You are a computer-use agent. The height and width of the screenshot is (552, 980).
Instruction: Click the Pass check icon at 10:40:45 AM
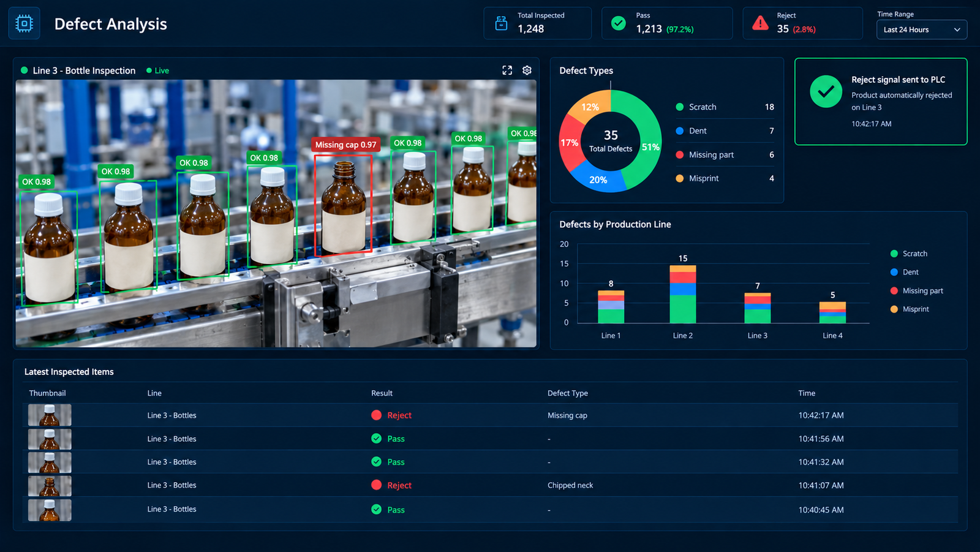[377, 509]
